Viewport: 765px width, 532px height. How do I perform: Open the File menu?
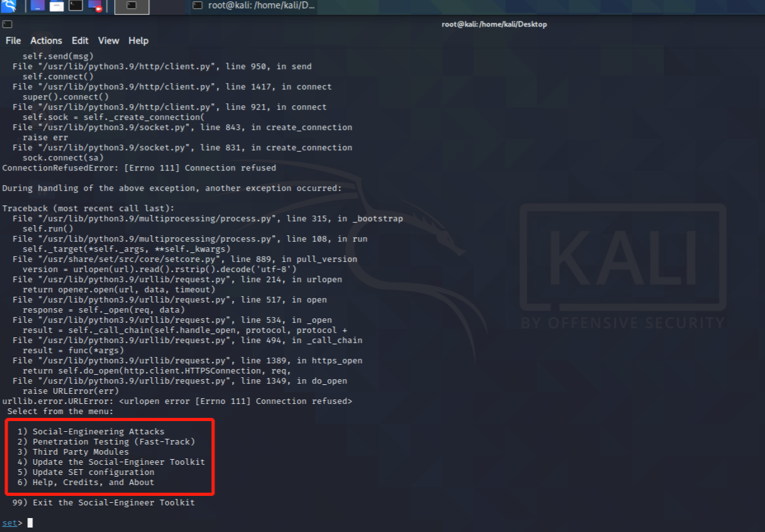pyautogui.click(x=13, y=41)
